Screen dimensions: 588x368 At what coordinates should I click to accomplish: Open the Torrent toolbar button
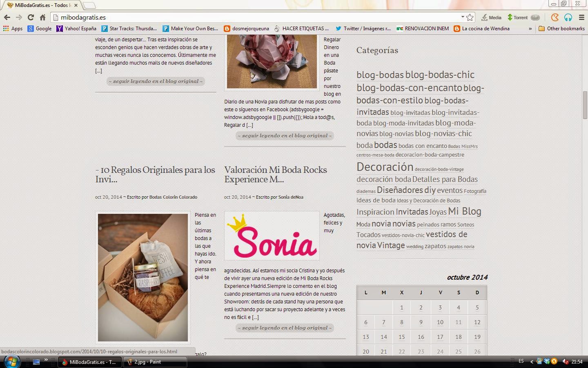tap(517, 18)
